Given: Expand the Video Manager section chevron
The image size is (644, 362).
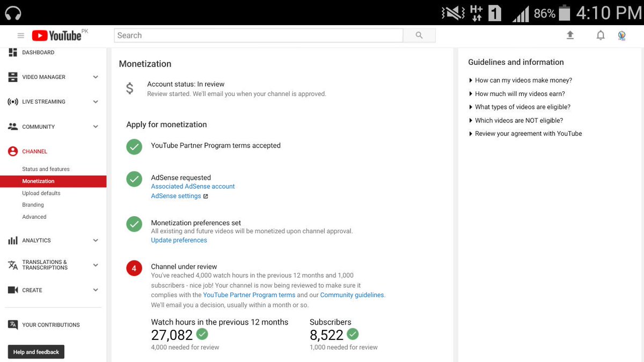Looking at the screenshot, I should click(96, 77).
